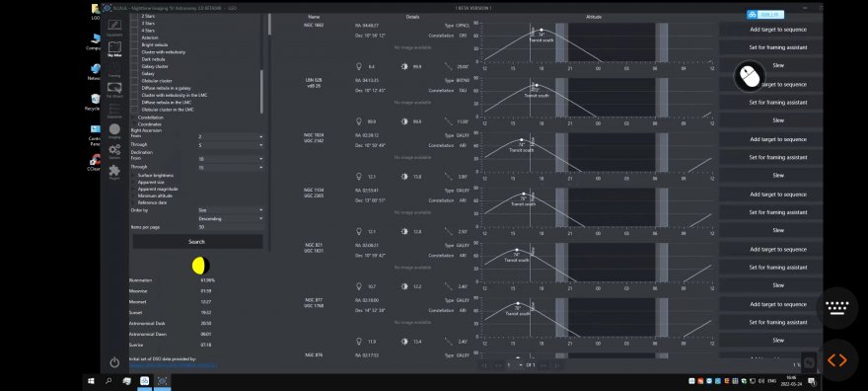Tick the Globular cluster checkbox
Viewport: 868px width, 391px height.
pos(134,81)
